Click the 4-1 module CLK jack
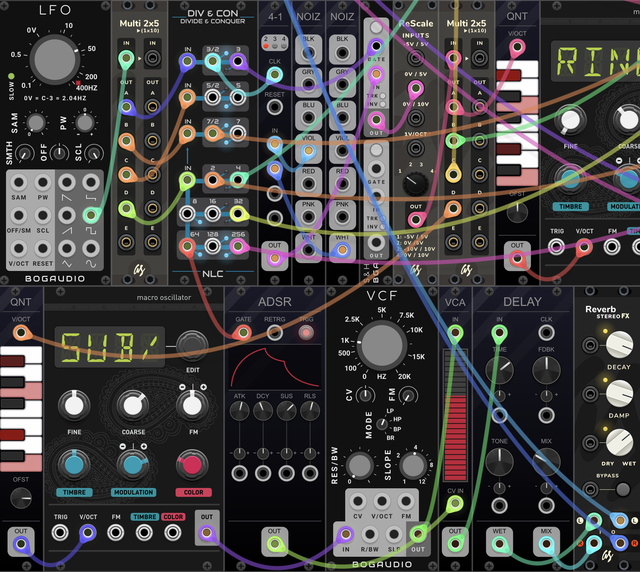 pos(275,75)
